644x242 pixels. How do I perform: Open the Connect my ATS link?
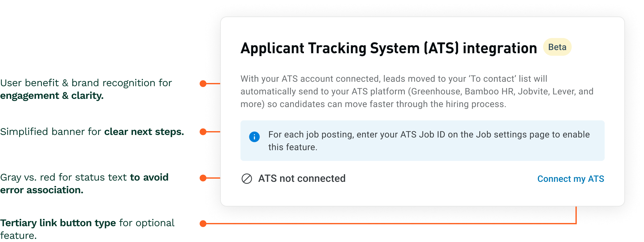pyautogui.click(x=570, y=179)
